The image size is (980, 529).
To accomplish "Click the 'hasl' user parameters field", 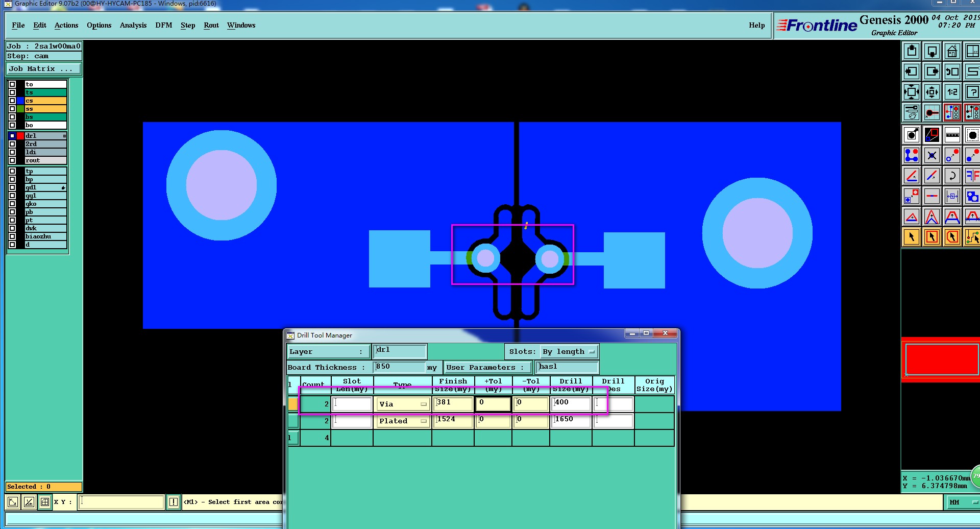I will (x=568, y=367).
